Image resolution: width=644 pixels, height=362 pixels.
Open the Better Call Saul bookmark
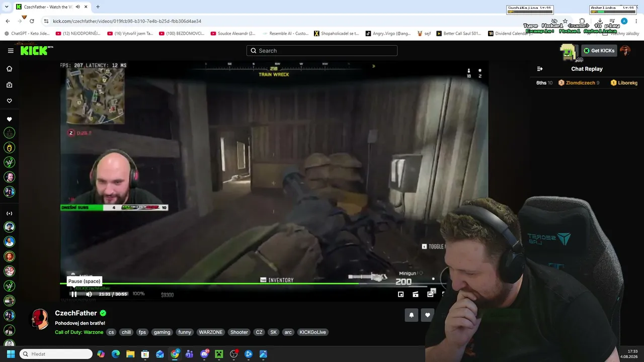[459, 34]
